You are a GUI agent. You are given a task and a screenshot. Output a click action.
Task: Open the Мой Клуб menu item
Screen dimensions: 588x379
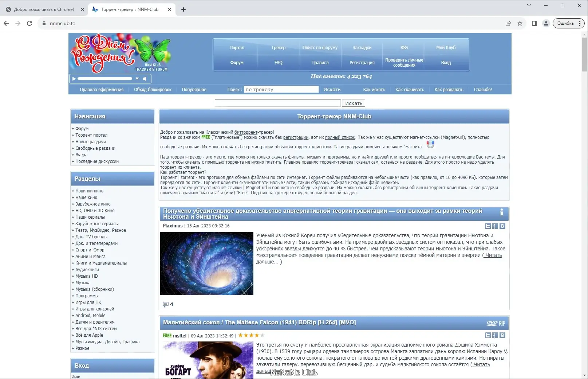coord(446,48)
